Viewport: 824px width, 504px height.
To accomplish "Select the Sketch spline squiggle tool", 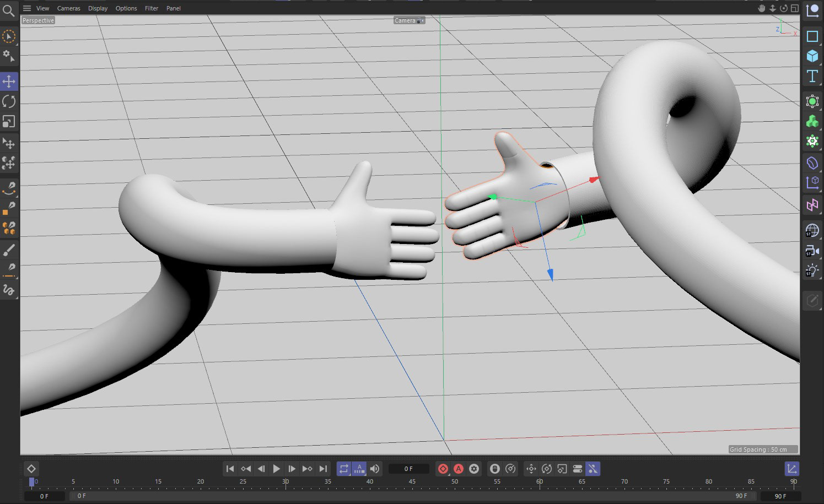I will click(x=9, y=290).
